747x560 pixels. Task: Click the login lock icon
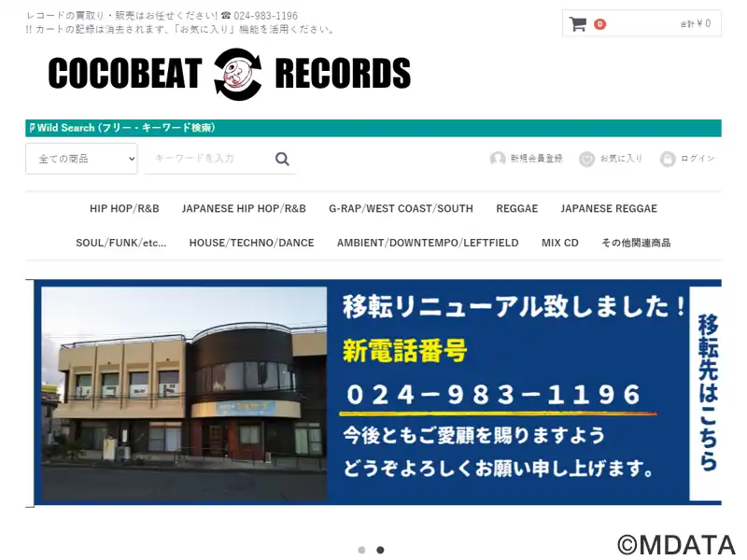[x=668, y=159]
